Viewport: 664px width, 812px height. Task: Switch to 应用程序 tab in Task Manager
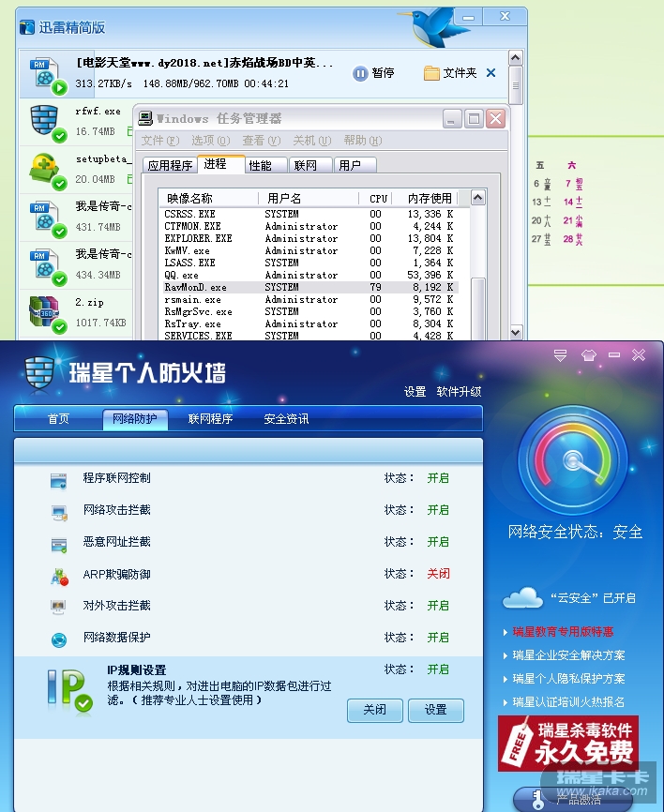(170, 165)
